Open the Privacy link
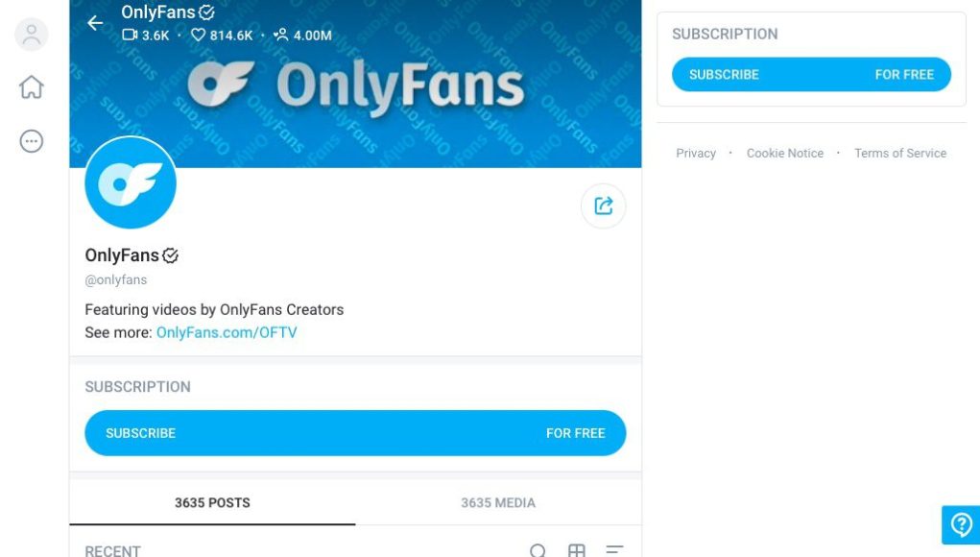 696,153
